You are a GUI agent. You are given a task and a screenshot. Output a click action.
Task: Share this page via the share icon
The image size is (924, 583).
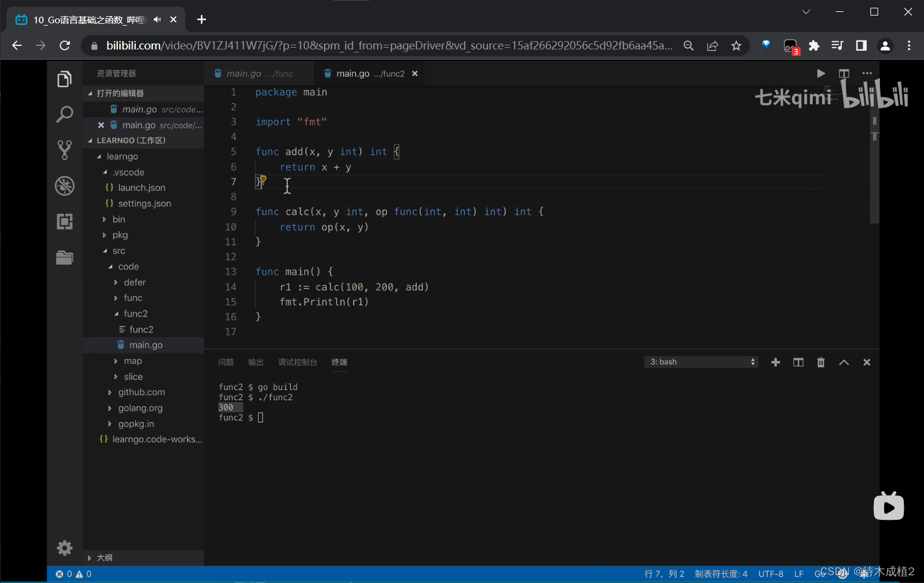click(713, 46)
